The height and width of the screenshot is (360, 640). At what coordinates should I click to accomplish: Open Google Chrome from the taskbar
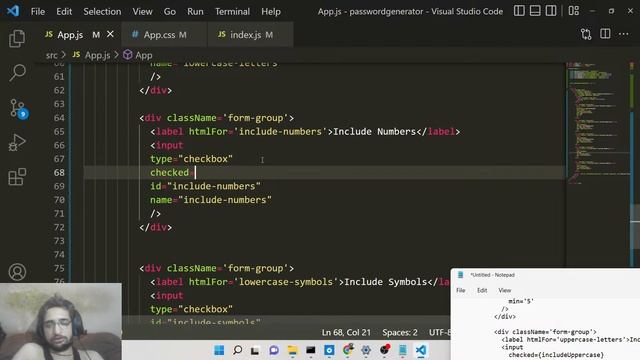click(348, 350)
